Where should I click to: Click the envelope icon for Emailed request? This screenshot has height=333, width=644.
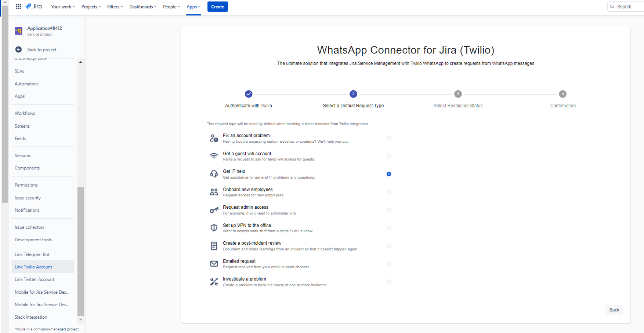coord(214,264)
